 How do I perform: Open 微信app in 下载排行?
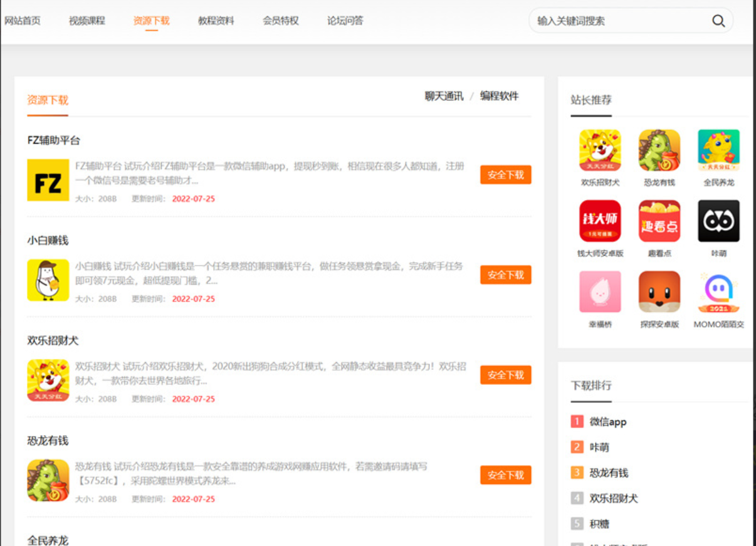tap(608, 422)
